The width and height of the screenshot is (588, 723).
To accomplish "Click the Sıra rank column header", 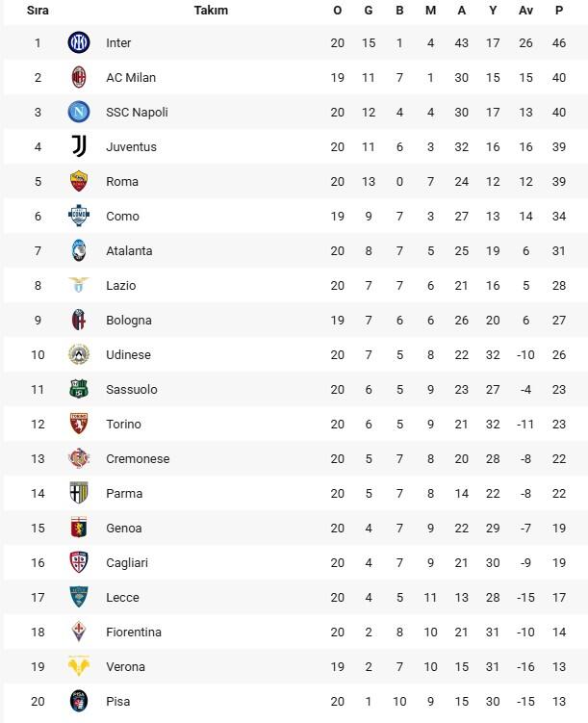I will click(x=38, y=11).
